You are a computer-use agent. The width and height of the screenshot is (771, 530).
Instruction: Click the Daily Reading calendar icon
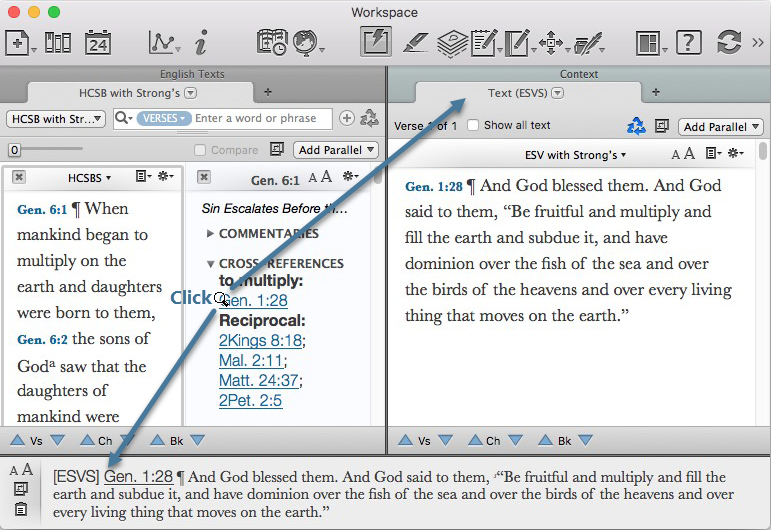coord(98,43)
